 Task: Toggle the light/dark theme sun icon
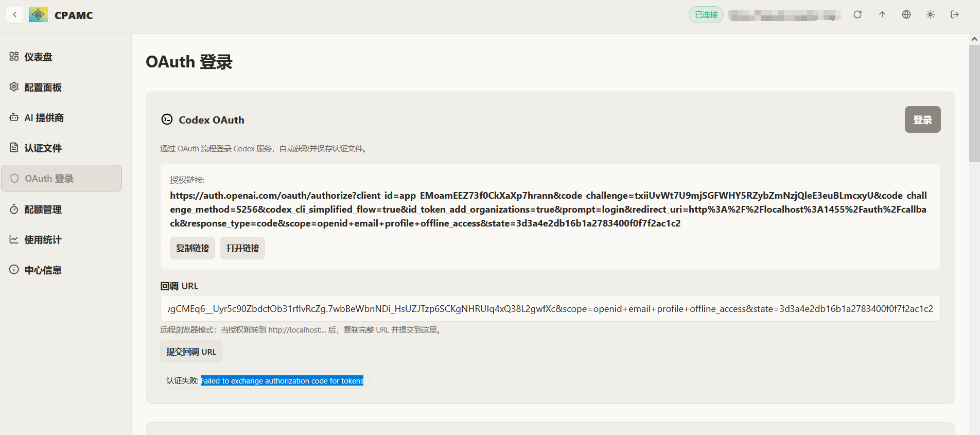pyautogui.click(x=931, y=14)
